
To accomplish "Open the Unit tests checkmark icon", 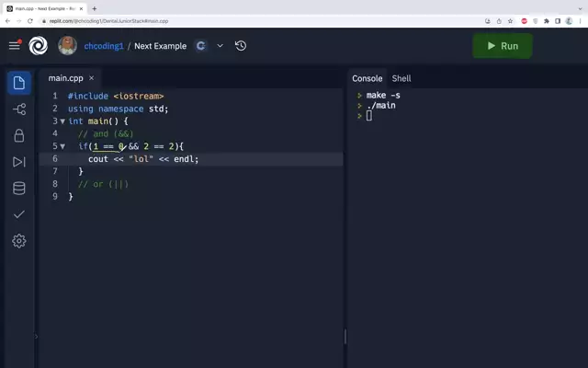I will click(x=19, y=214).
